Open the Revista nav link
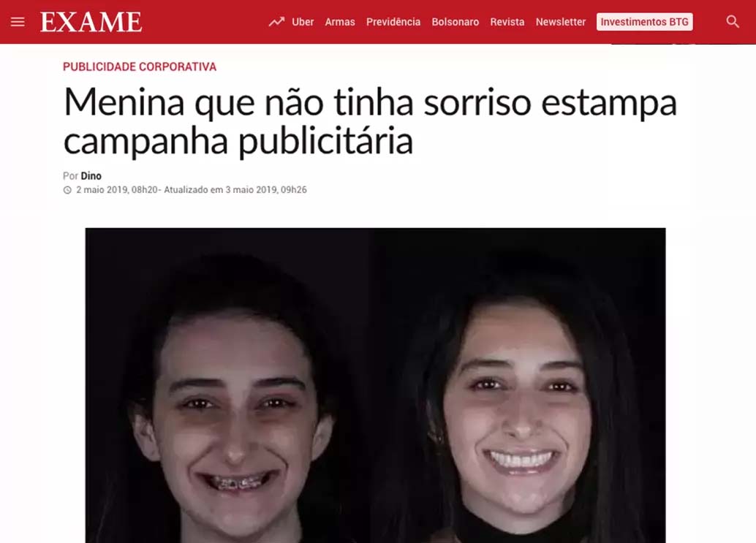756x543 pixels. tap(507, 22)
